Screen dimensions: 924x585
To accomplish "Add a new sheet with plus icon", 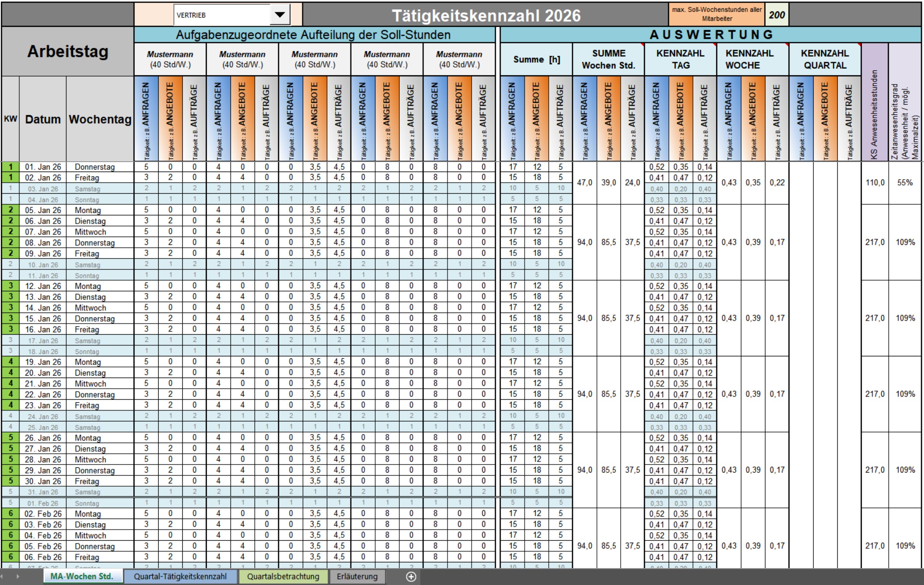I will click(411, 576).
